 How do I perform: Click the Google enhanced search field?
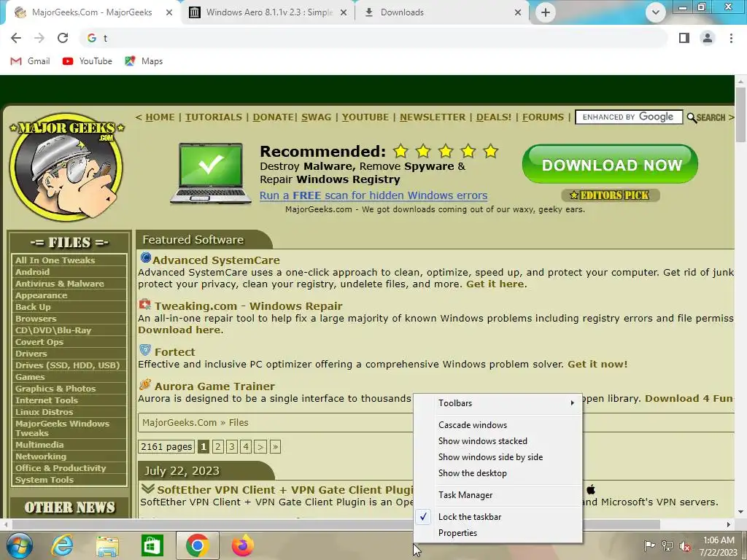[629, 117]
